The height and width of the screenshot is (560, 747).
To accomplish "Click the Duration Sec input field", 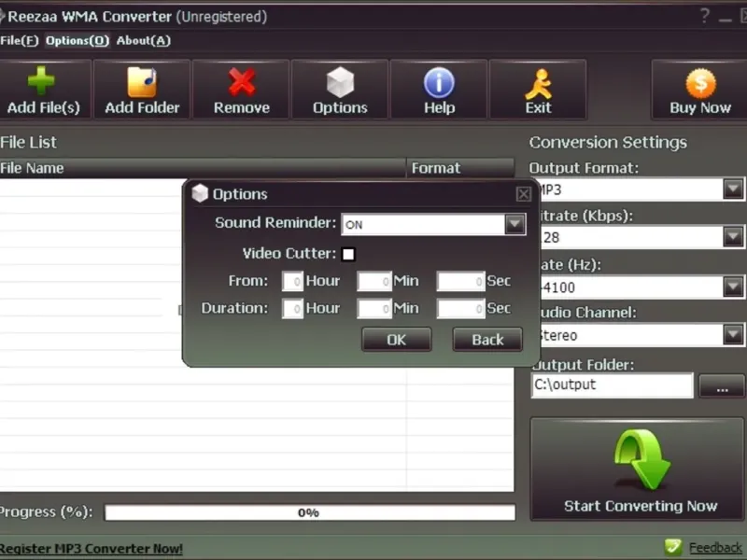I will click(460, 309).
